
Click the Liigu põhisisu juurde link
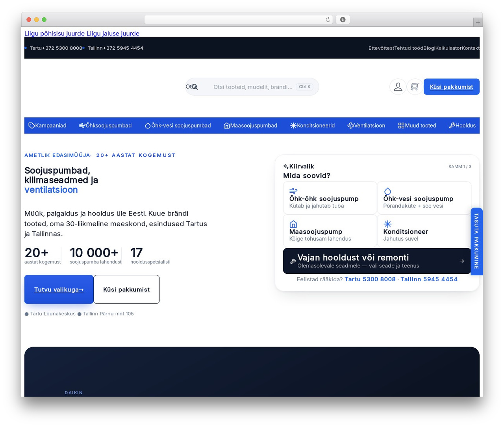click(x=54, y=33)
